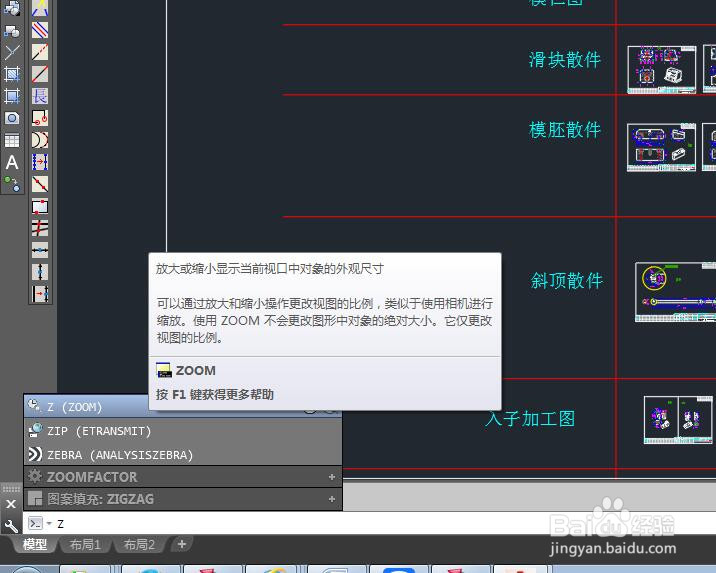
Task: Expand the 图案填充: ZIGZAG group
Action: (x=332, y=499)
